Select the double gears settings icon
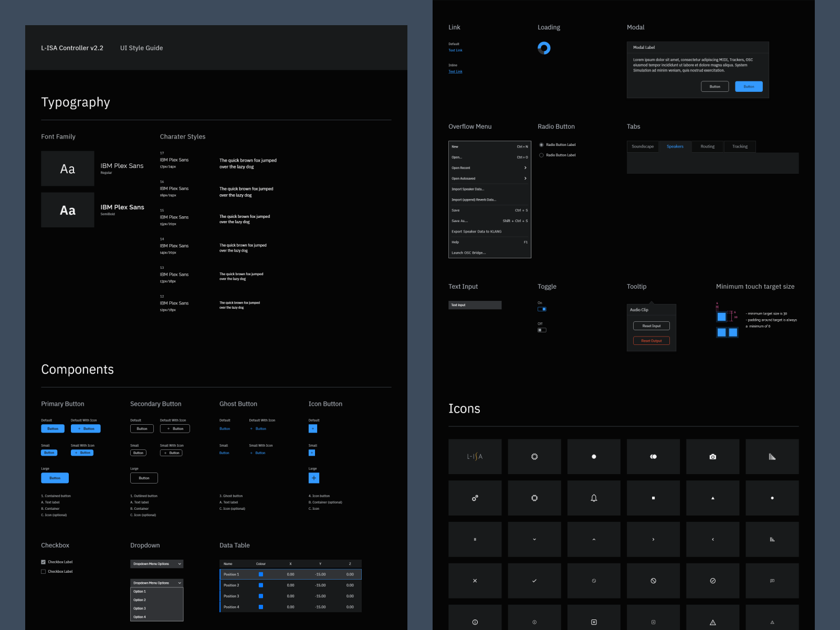840x630 pixels. (475, 498)
